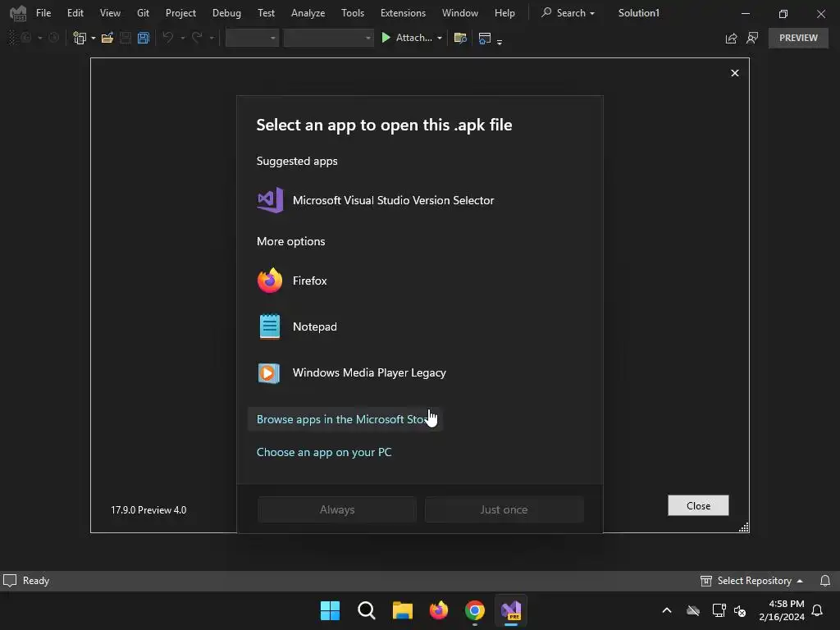Click the muted volume tray icon
Screen dimensions: 840x630
(x=741, y=610)
